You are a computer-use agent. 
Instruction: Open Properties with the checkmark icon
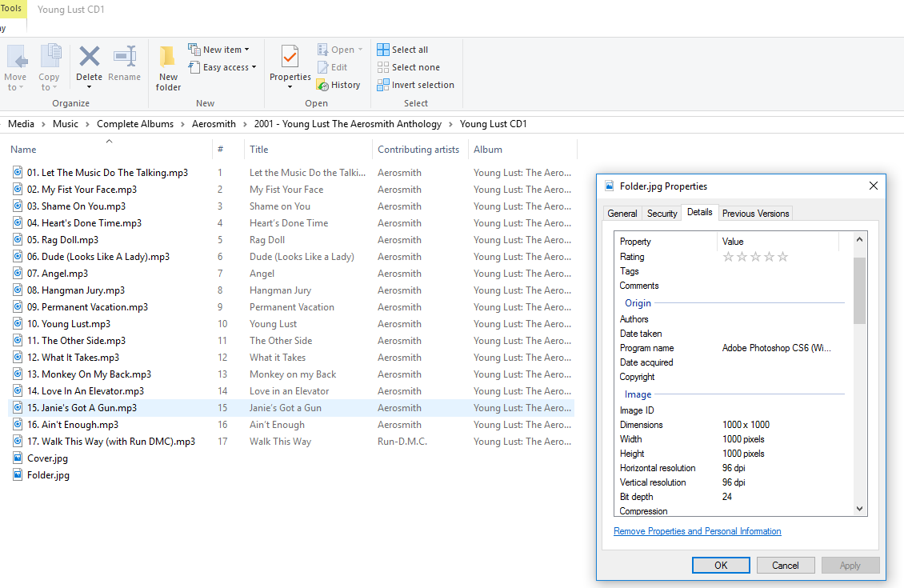pyautogui.click(x=290, y=57)
